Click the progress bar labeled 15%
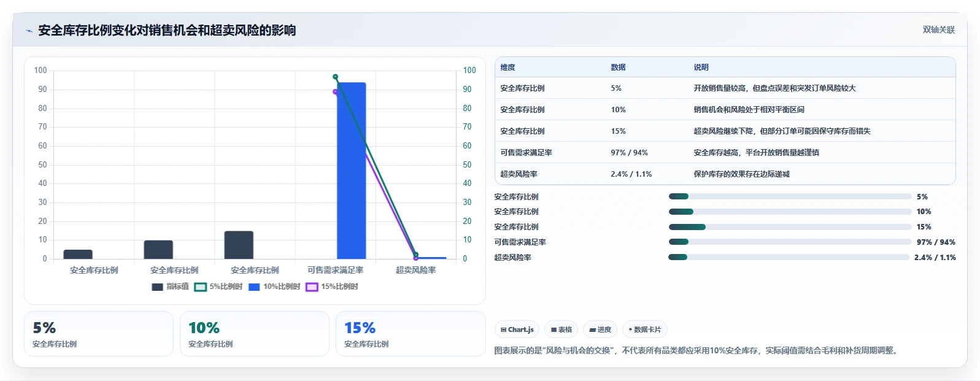This screenshot has width=980, height=381. pos(790,227)
